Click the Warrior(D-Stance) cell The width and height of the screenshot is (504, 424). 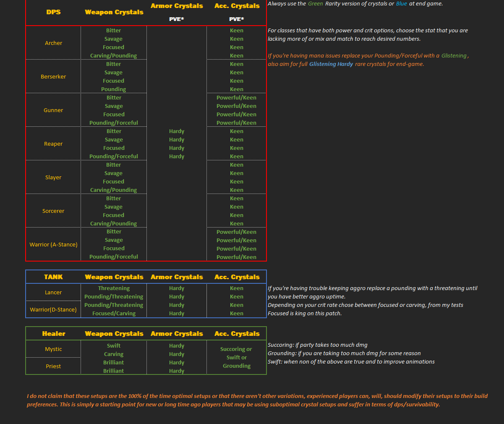tap(53, 309)
